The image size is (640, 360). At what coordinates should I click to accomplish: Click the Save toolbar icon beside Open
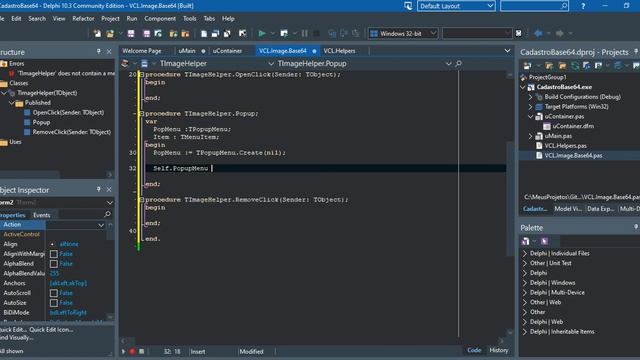131,33
